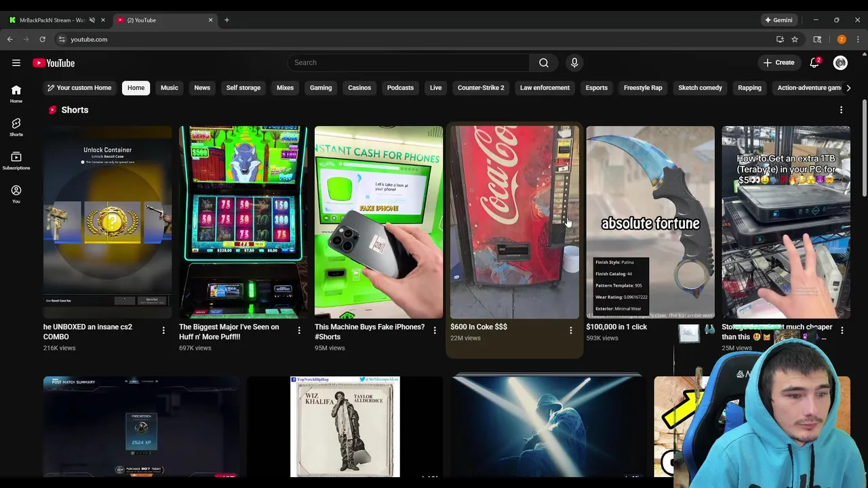This screenshot has height=488, width=868.
Task: Open a new browser tab
Action: click(x=226, y=20)
